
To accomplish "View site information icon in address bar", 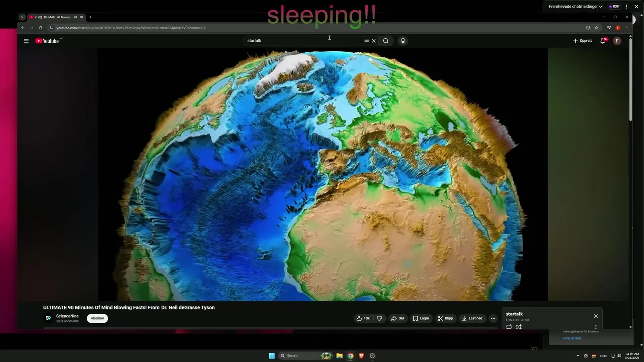I will [51, 28].
